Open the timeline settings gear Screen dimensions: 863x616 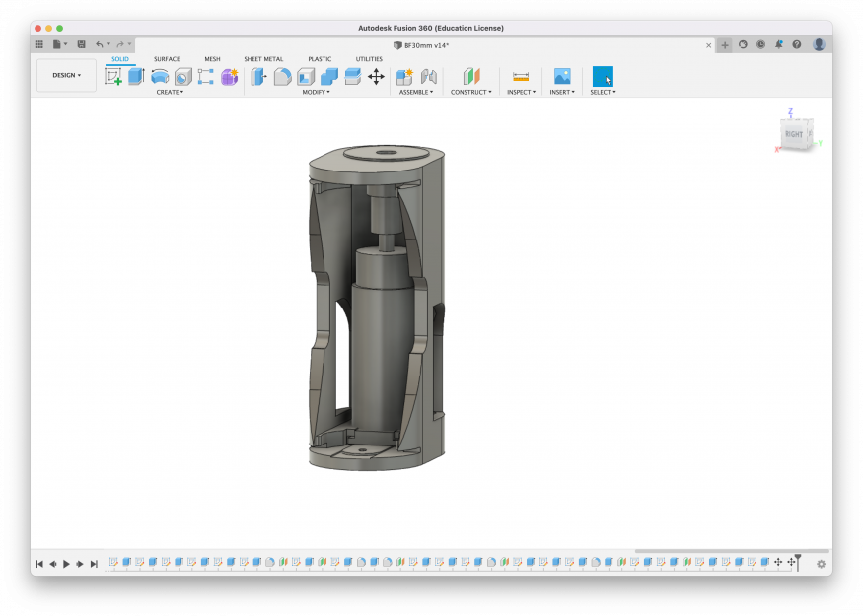point(821,564)
